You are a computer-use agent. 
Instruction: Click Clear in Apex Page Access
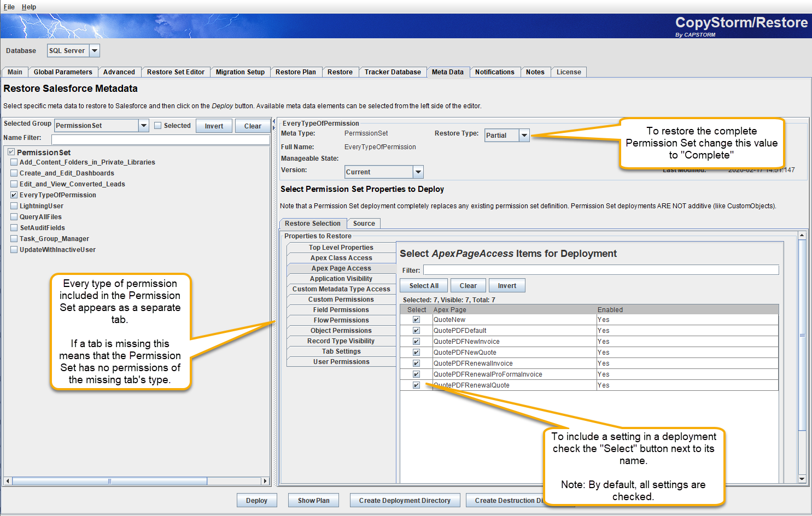pos(468,286)
